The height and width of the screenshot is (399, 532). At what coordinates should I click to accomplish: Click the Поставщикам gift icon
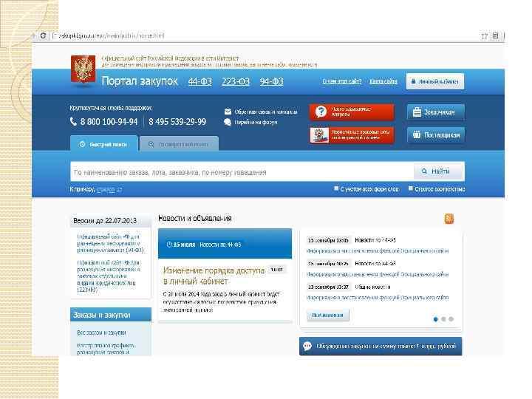[417, 134]
